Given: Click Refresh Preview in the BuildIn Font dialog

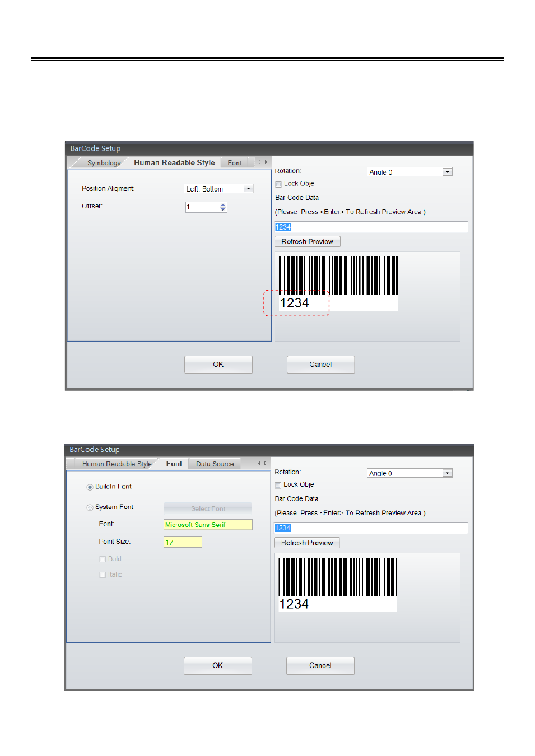Looking at the screenshot, I should point(307,543).
